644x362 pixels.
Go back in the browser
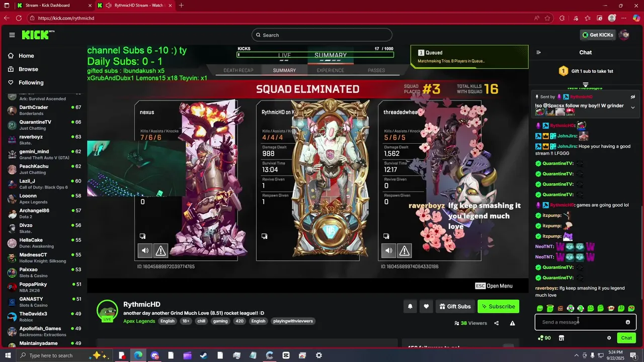[x=7, y=18]
